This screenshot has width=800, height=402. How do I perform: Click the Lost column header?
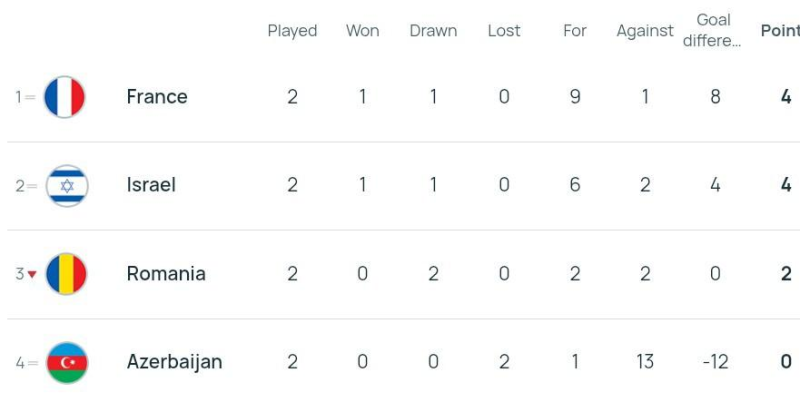[x=504, y=31]
